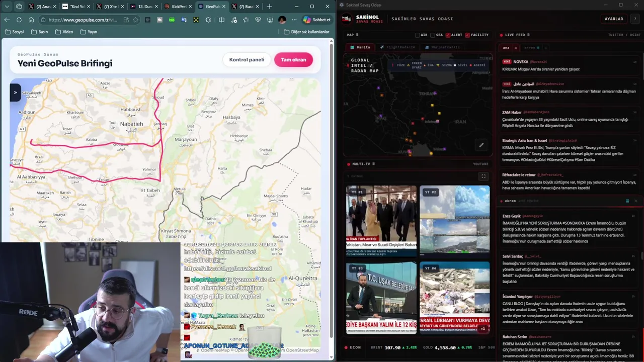Click the BRENT 107.90 ticker value

pyautogui.click(x=393, y=347)
